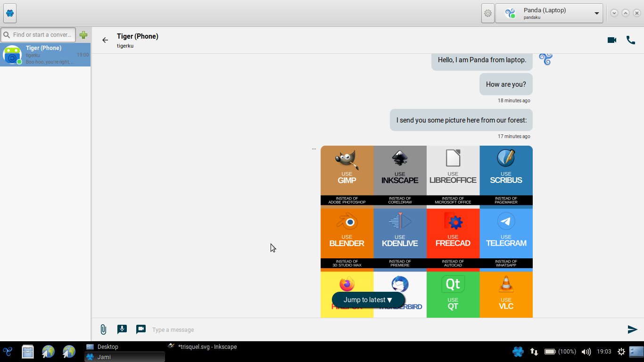The width and height of the screenshot is (644, 362).
Task: Select the Tiger (Phone) conversation
Action: (45, 55)
